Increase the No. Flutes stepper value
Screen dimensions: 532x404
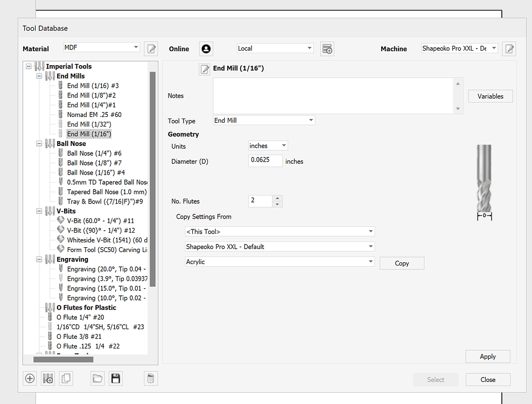[277, 198]
